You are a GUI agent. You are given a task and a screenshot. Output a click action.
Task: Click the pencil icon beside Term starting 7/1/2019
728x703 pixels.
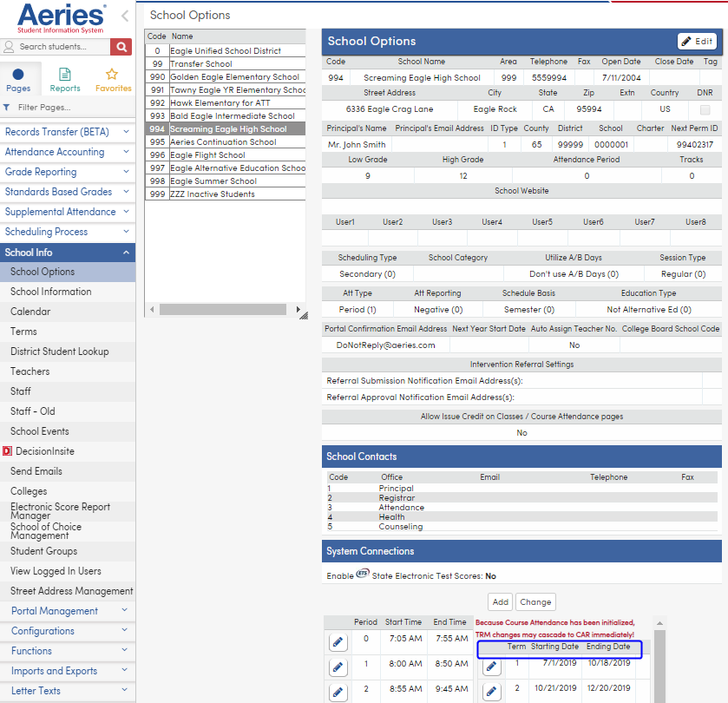pos(491,667)
